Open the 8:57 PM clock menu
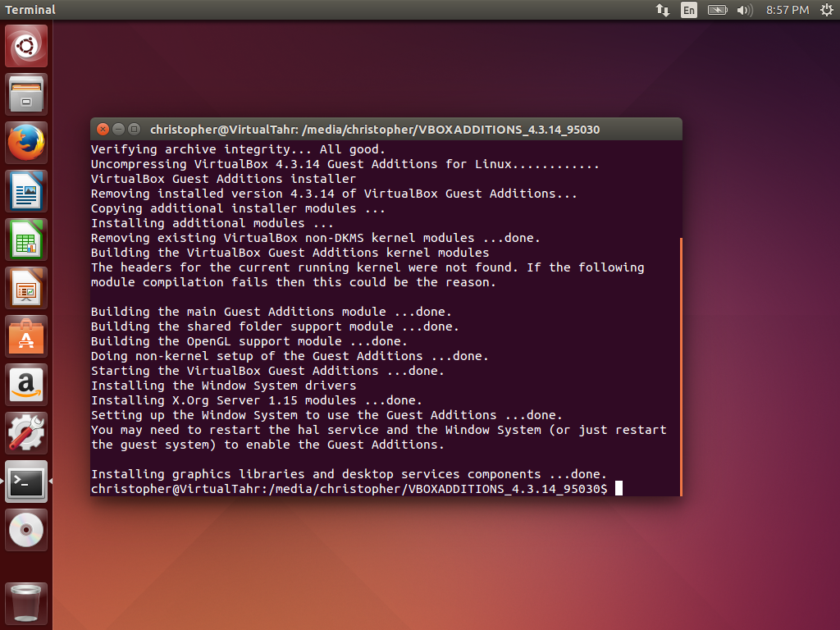This screenshot has width=840, height=630. [x=787, y=10]
